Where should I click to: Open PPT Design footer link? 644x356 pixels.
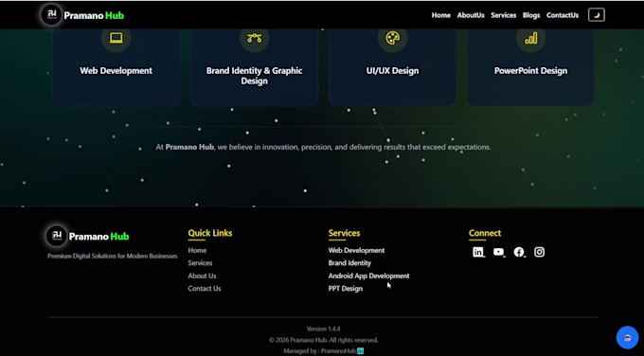click(x=346, y=288)
